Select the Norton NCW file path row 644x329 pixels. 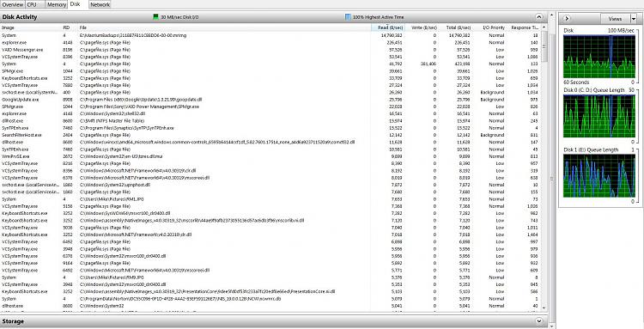(271, 299)
